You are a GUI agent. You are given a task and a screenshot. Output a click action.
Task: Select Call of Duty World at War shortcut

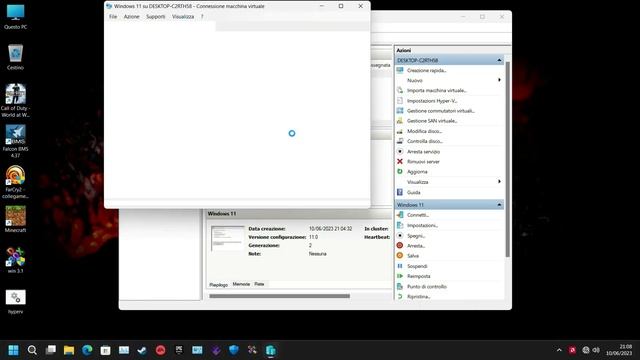point(16,100)
